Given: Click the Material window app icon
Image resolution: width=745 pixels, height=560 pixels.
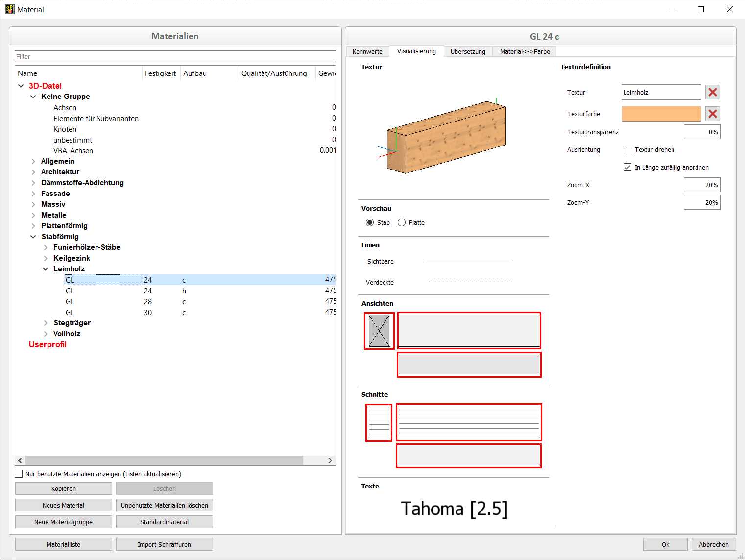Looking at the screenshot, I should (10, 9).
